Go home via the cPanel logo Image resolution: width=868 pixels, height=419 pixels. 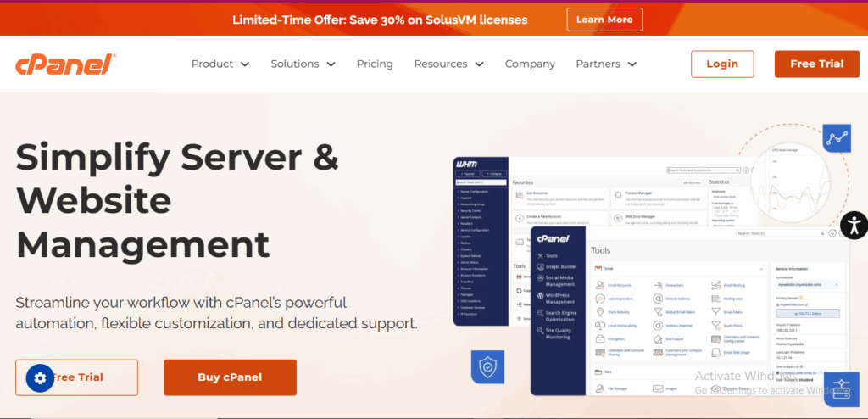[x=66, y=64]
